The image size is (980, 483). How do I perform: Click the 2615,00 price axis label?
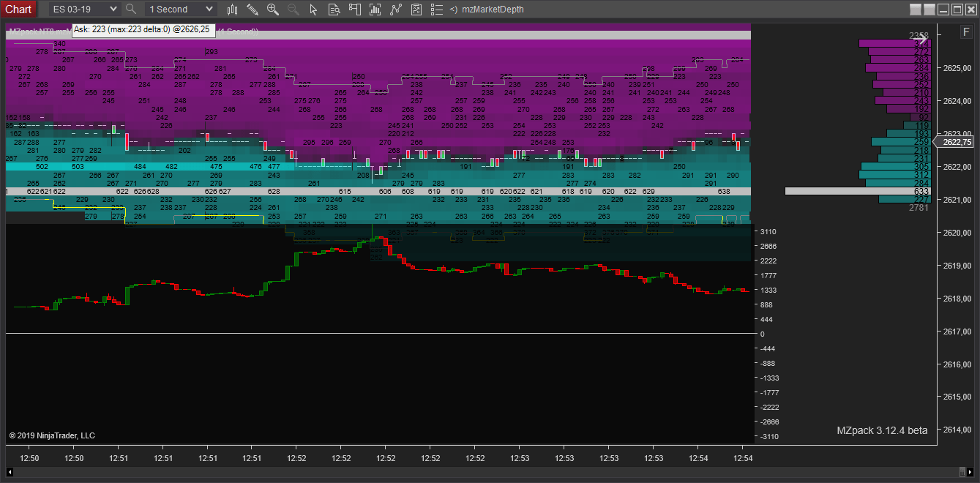[957, 397]
